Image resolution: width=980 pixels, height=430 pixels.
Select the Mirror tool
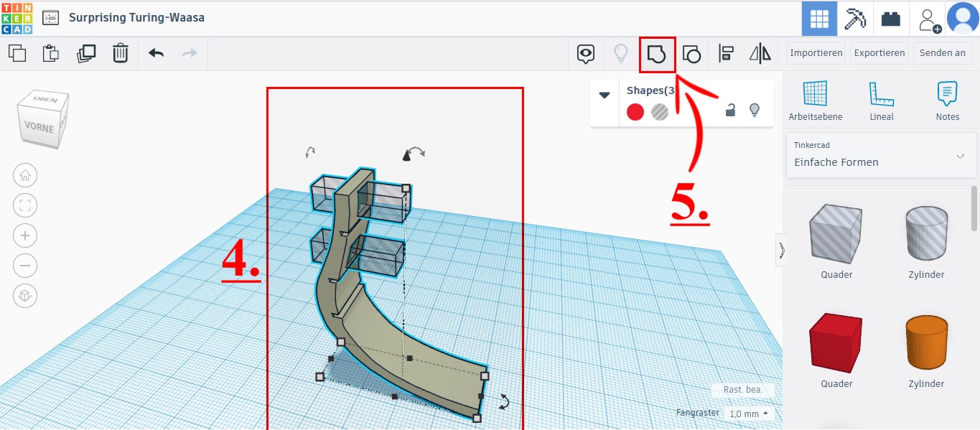(760, 54)
